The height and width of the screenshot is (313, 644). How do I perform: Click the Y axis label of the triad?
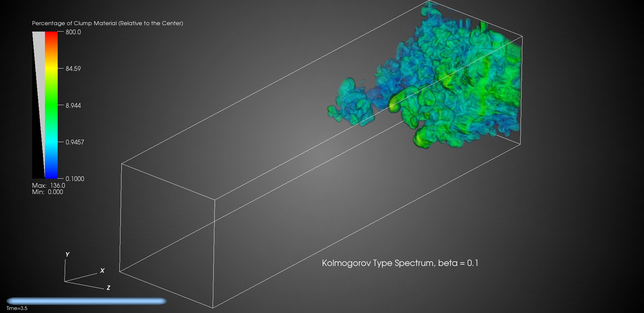67,255
